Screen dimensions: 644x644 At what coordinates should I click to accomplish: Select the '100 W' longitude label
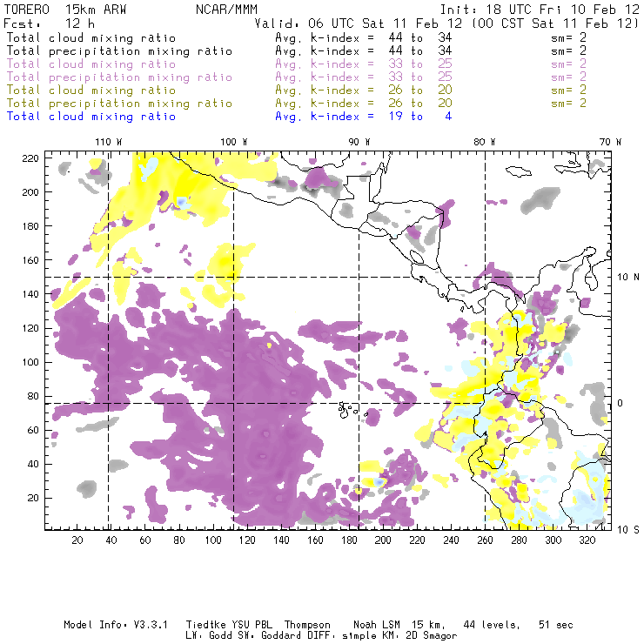coord(234,142)
